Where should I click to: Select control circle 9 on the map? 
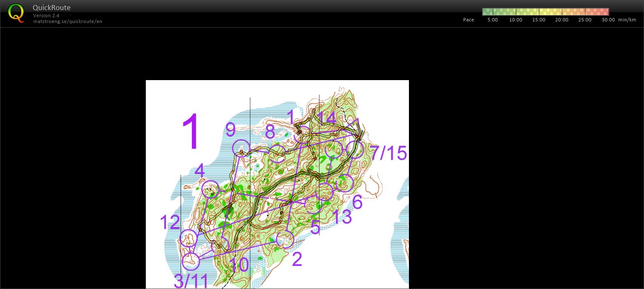[242, 148]
